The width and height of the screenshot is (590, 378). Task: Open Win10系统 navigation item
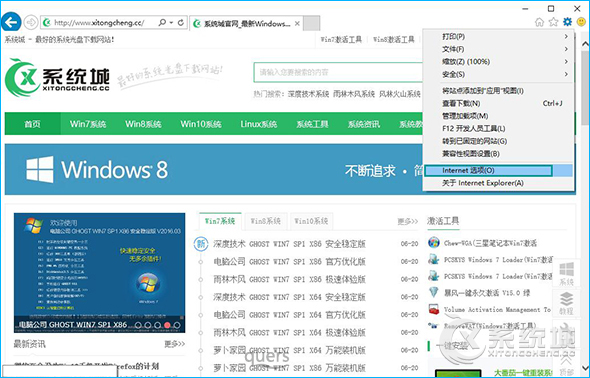pyautogui.click(x=201, y=124)
